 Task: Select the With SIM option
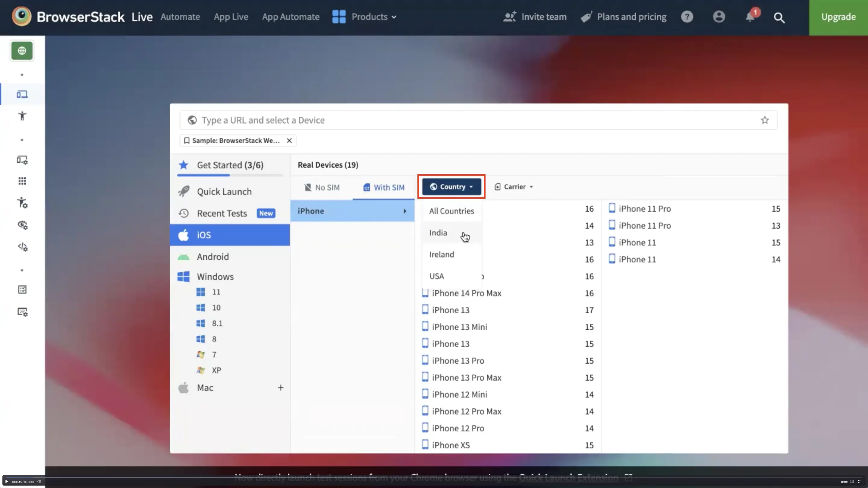[x=384, y=188]
